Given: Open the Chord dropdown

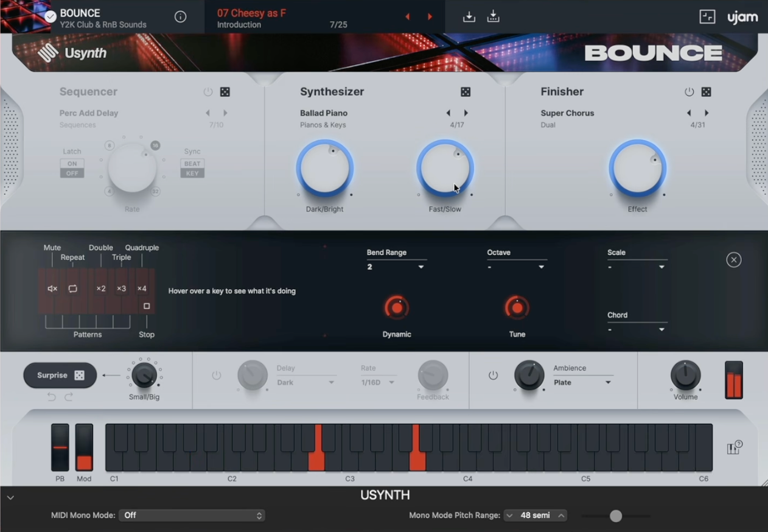Looking at the screenshot, I should click(x=637, y=329).
